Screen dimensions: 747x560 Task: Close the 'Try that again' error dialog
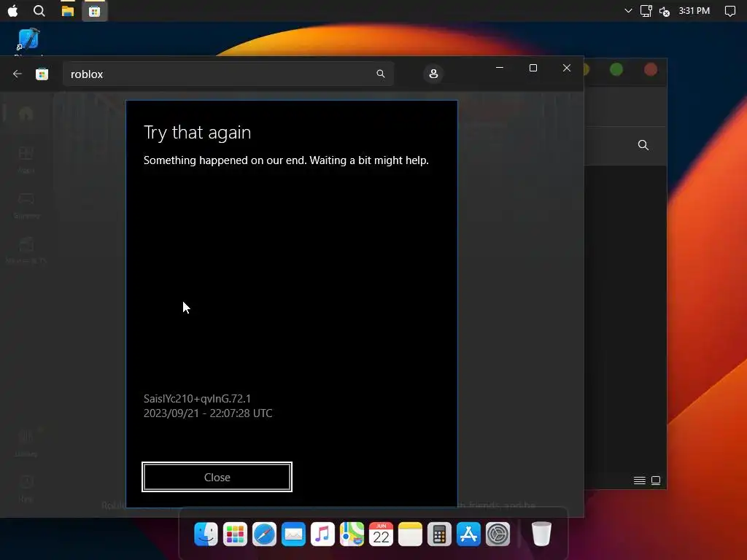(217, 477)
